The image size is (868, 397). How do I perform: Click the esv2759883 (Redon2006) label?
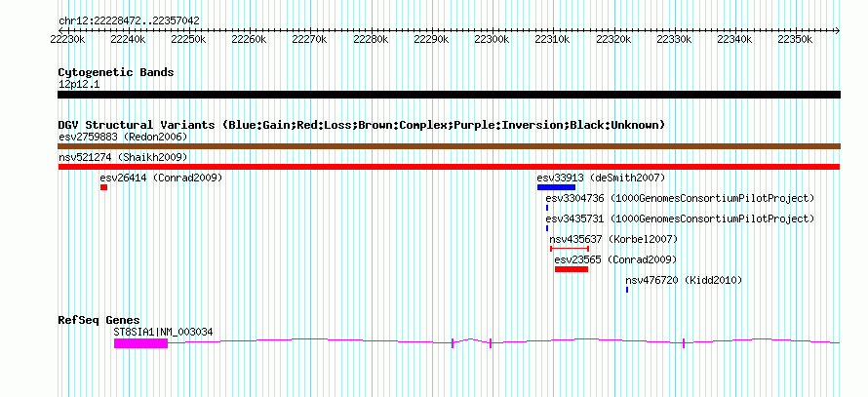[123, 137]
